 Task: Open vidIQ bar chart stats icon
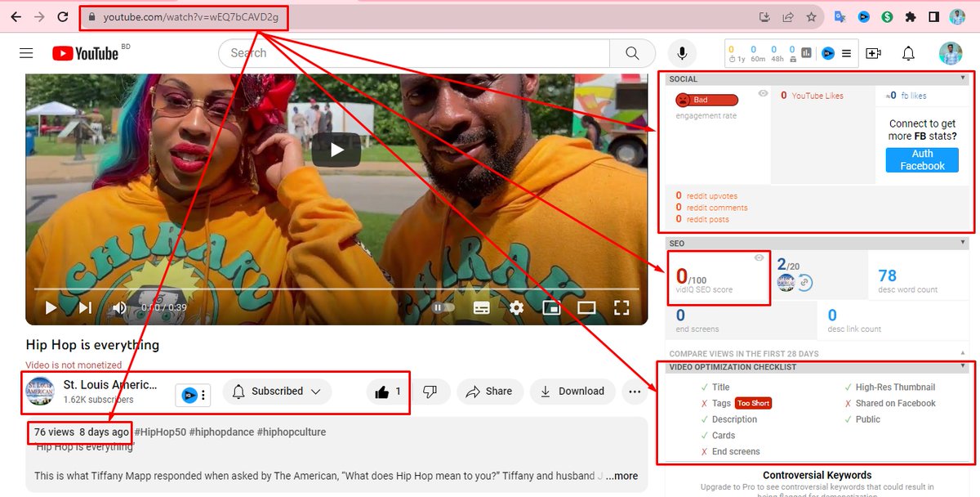tap(806, 53)
